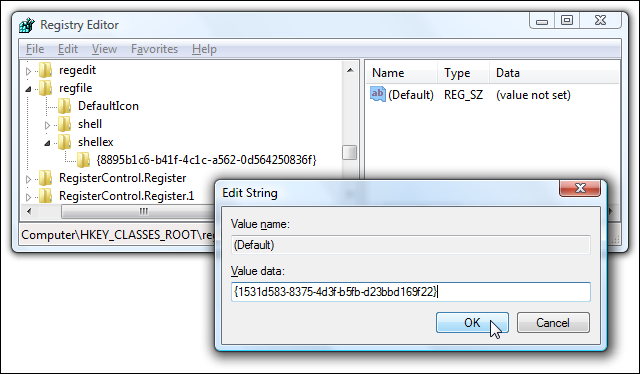Open the View menu
Viewport: 640px width, 374px height.
[x=104, y=49]
